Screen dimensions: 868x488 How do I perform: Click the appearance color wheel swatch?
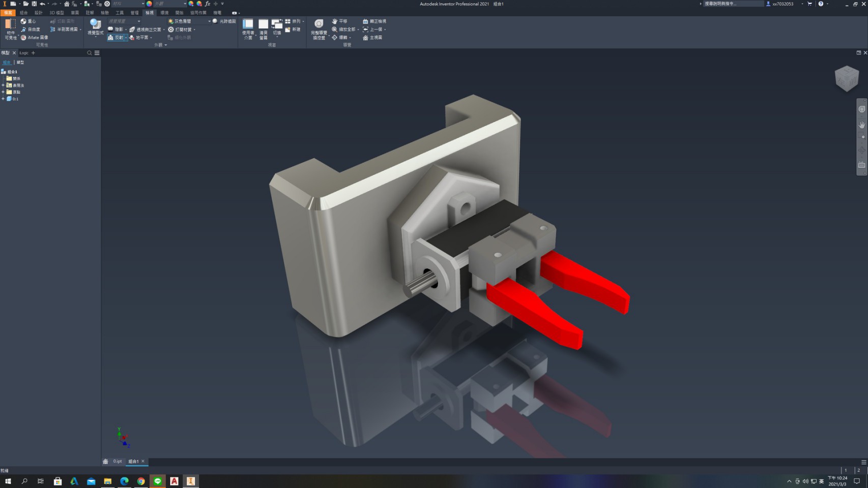[149, 4]
